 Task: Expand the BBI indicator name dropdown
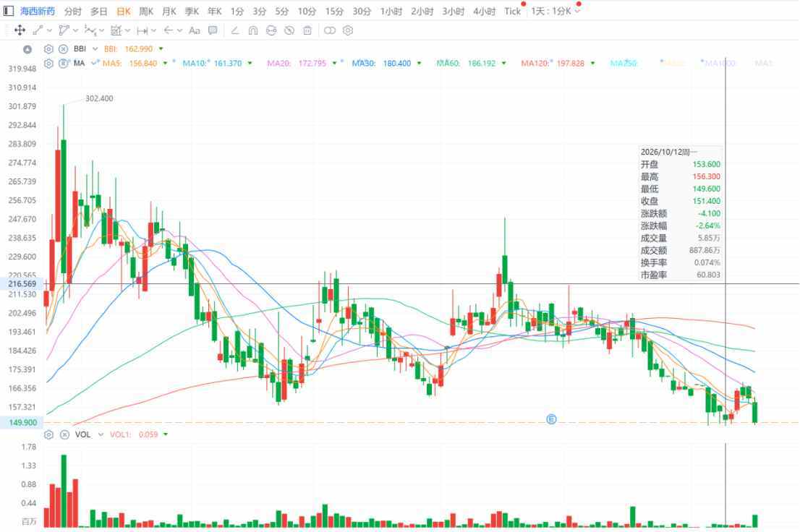pos(95,49)
